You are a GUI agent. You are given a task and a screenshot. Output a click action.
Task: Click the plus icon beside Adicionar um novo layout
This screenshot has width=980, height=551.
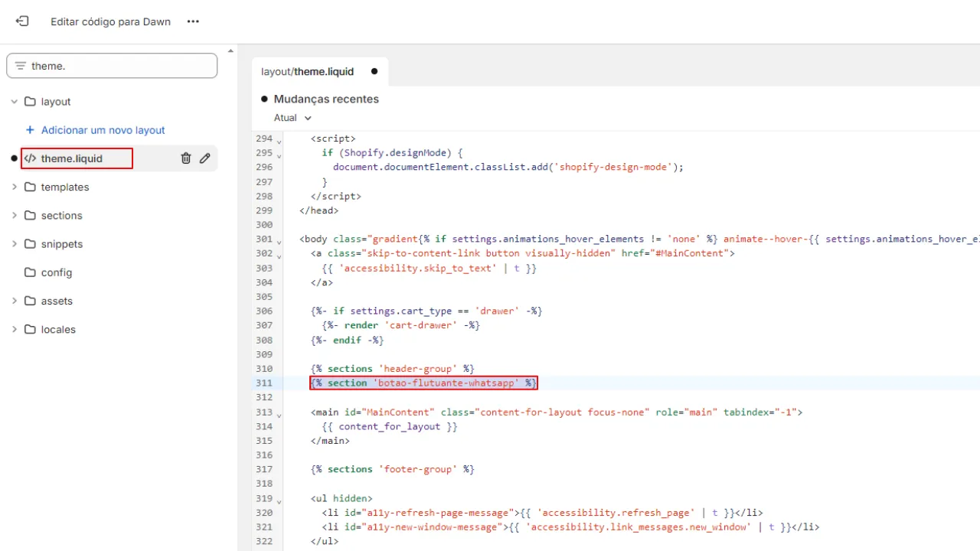tap(31, 130)
